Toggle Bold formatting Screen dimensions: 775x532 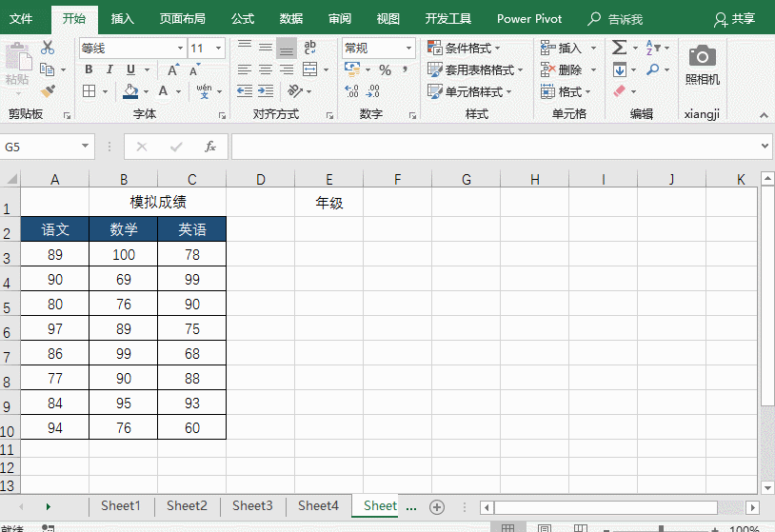(x=89, y=69)
